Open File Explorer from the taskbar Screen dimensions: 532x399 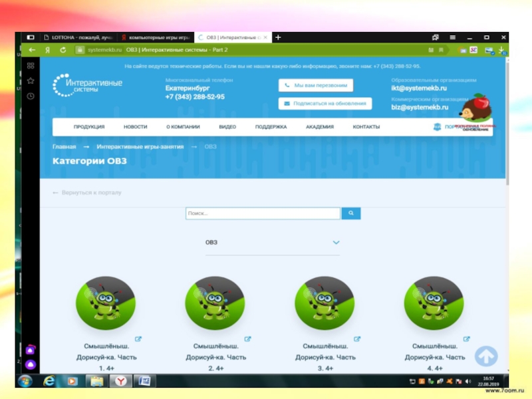96,381
